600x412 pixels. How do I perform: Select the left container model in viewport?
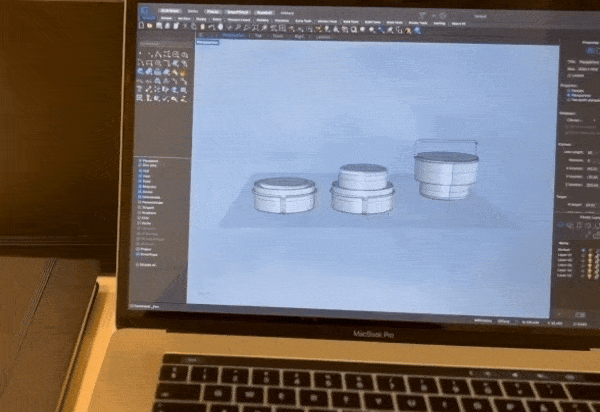point(284,195)
